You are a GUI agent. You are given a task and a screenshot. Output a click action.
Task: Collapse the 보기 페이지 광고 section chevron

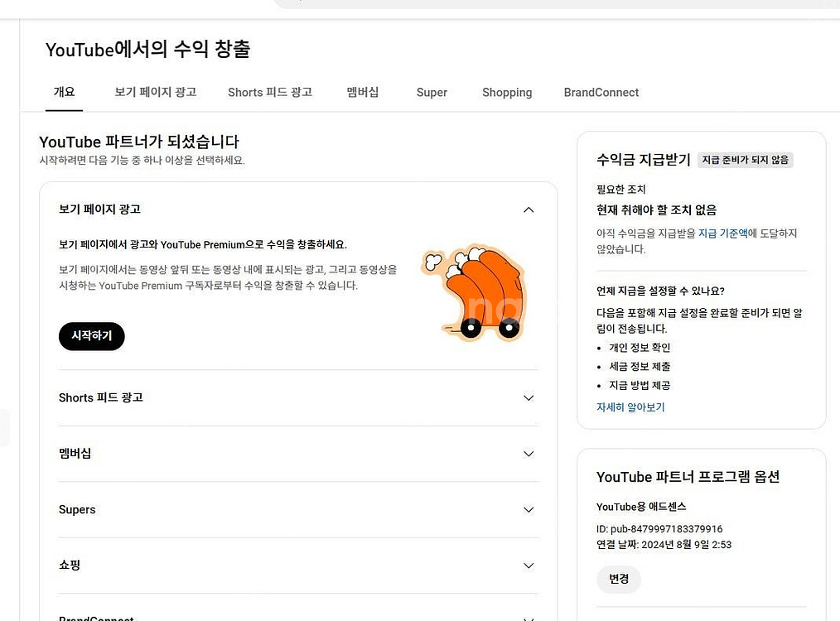pyautogui.click(x=529, y=209)
